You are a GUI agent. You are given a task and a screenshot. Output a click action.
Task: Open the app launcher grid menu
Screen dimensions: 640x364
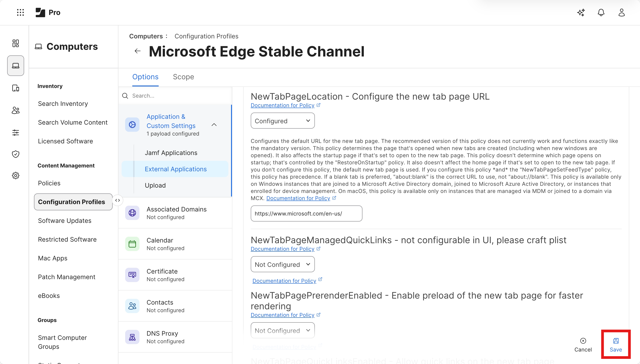pyautogui.click(x=20, y=12)
